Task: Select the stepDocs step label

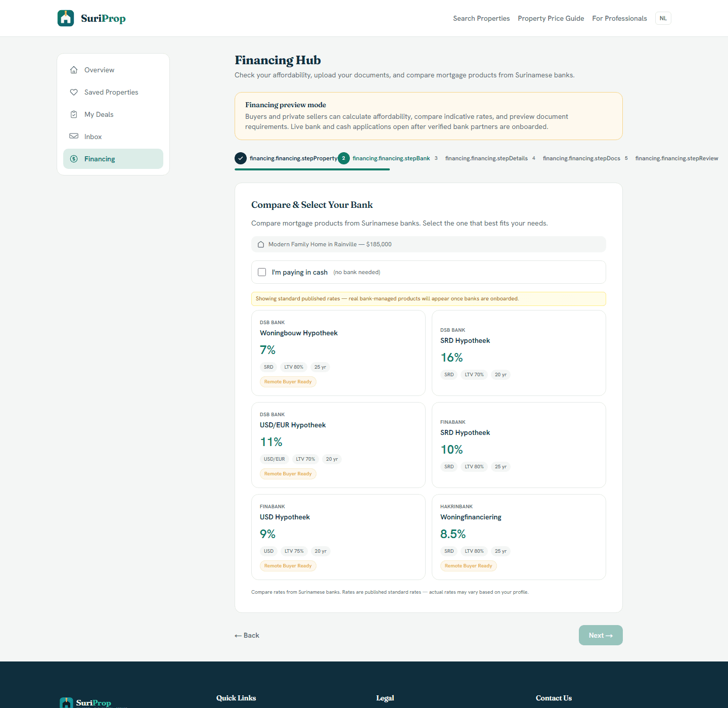Action: click(x=581, y=158)
